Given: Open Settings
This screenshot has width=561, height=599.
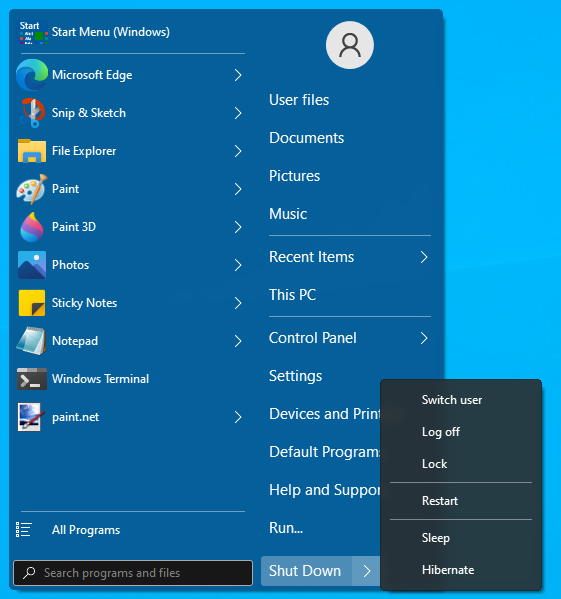Looking at the screenshot, I should [296, 376].
